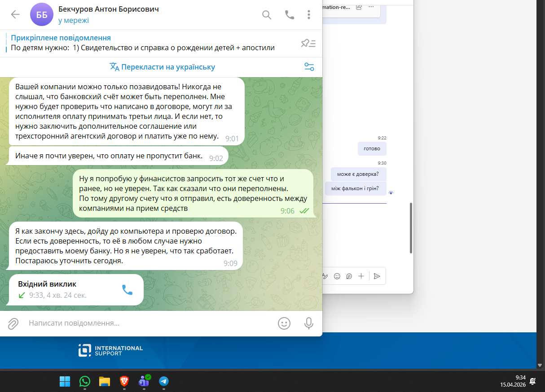This screenshot has height=392, width=545.
Task: Open Brave browser from the taskbar
Action: coord(124,381)
